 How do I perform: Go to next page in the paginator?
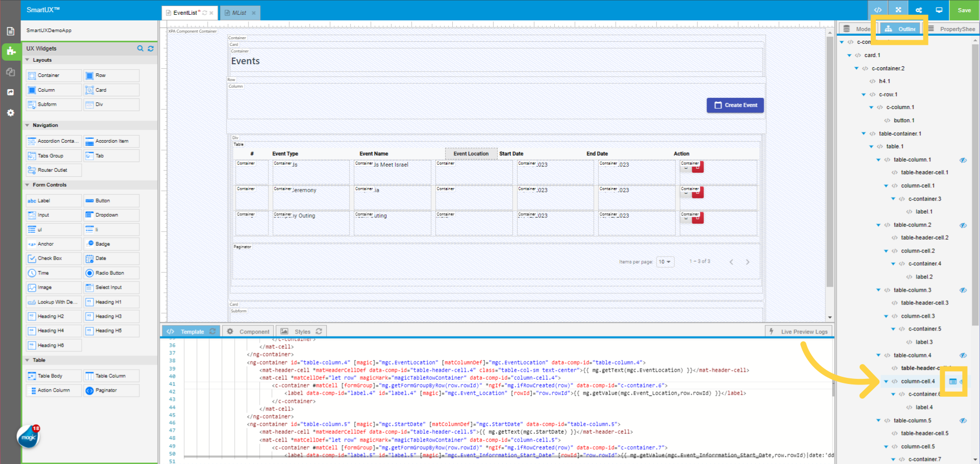(748, 262)
